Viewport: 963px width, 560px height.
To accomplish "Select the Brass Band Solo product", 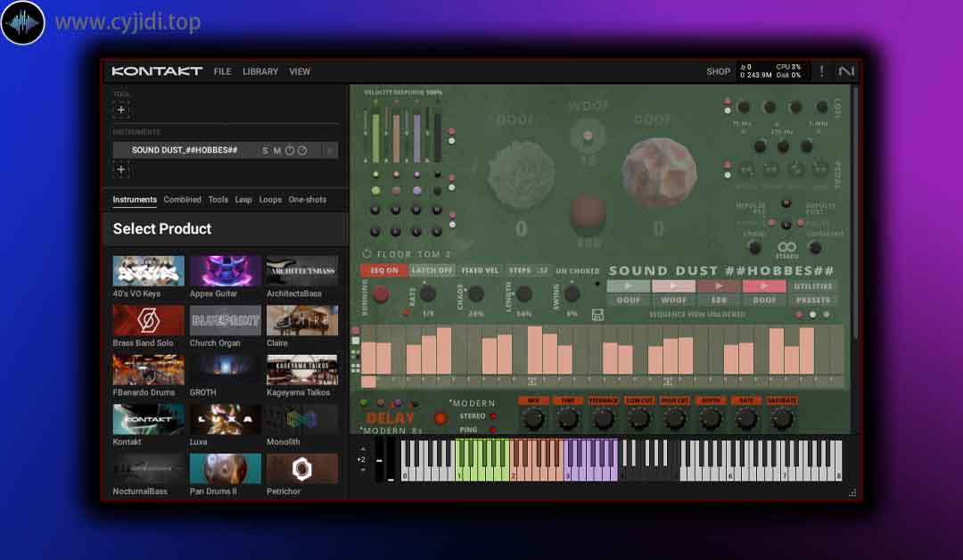I will tap(148, 326).
